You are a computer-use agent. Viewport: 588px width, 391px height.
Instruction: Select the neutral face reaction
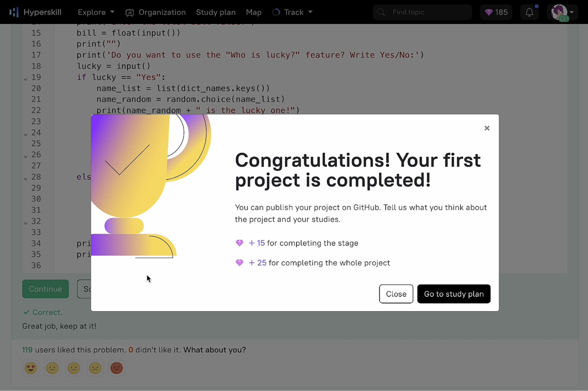point(73,368)
